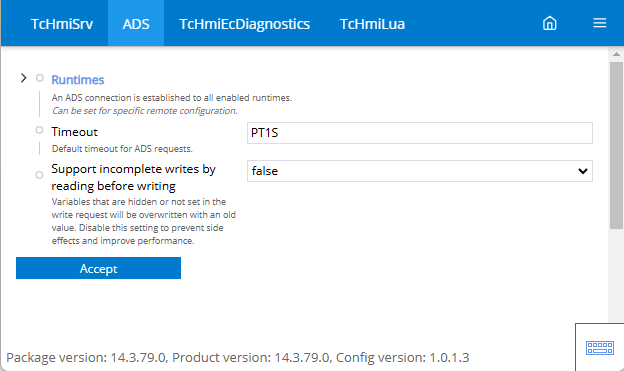Click the Accept button
The width and height of the screenshot is (624, 371).
pos(98,268)
